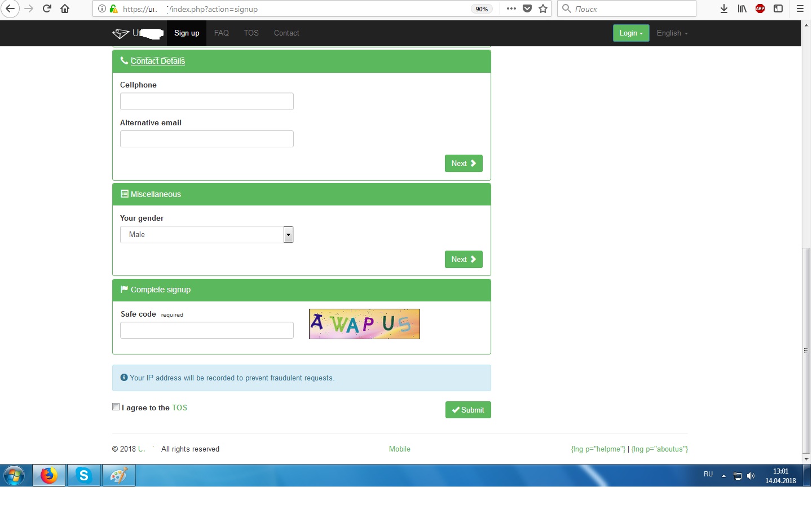The image size is (812, 508).
Task: Open the TOS nav link
Action: coord(251,33)
